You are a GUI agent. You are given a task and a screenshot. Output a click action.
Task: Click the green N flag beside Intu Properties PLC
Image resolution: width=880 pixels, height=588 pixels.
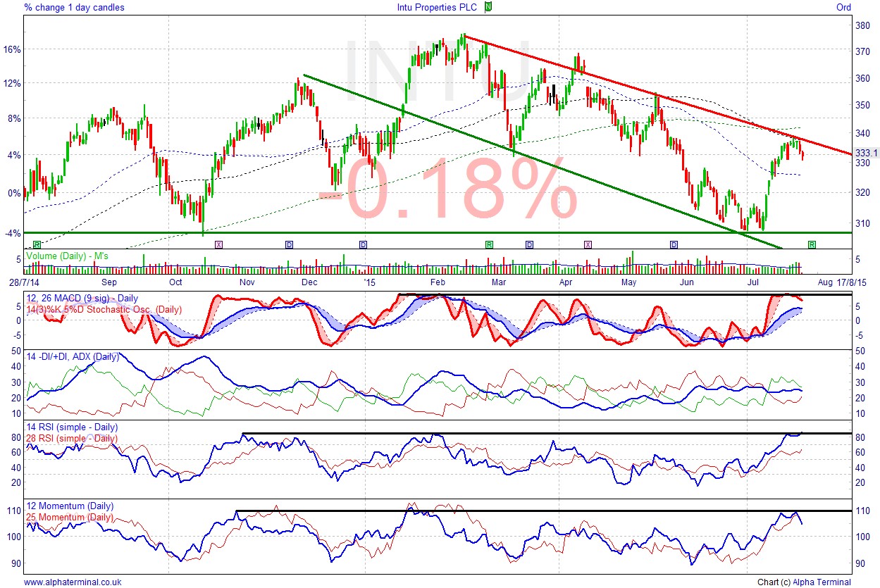tap(489, 8)
